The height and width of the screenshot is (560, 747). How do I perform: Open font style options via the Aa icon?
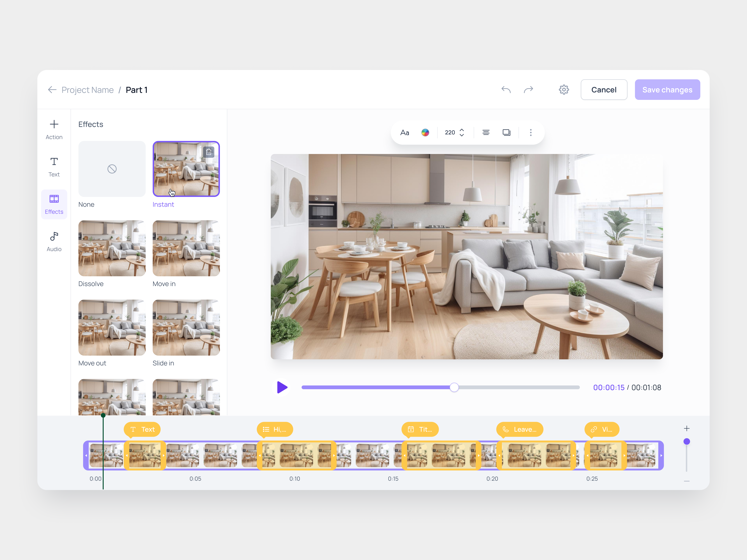[405, 132]
